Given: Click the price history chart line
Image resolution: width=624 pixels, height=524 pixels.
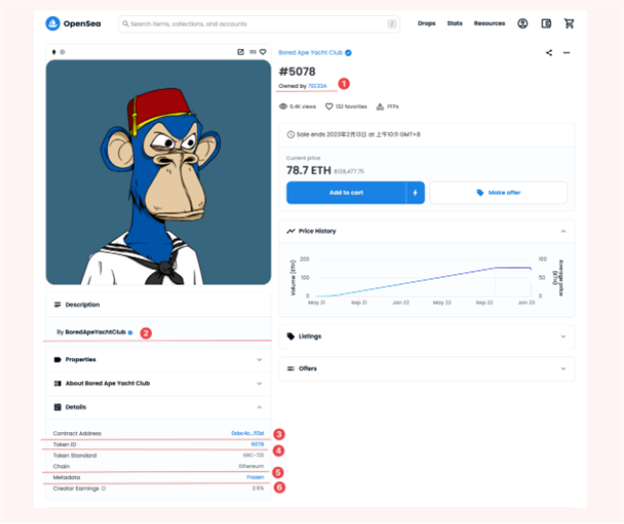Looking at the screenshot, I should coord(424,281).
